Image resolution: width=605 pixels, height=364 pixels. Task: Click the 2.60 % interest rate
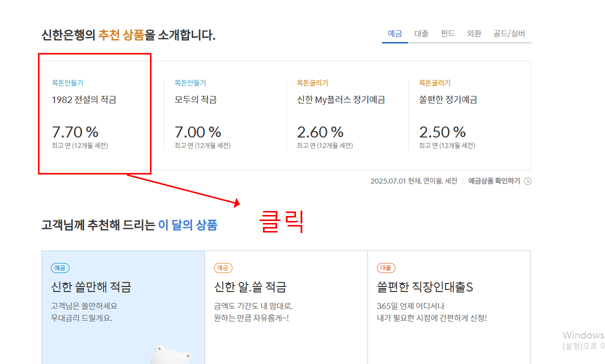point(320,132)
